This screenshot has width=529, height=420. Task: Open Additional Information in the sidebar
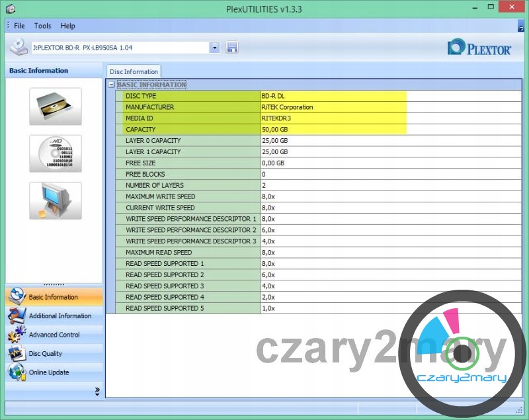[60, 316]
